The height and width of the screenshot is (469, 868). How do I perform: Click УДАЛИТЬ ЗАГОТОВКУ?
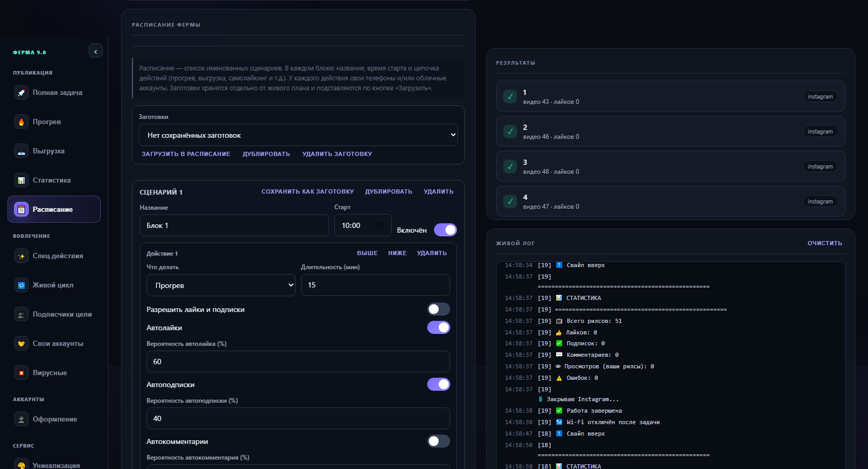(337, 154)
